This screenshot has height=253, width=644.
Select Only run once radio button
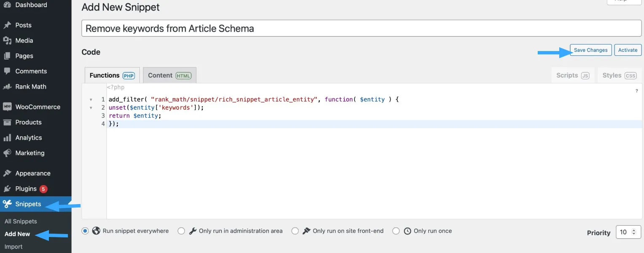tap(396, 231)
